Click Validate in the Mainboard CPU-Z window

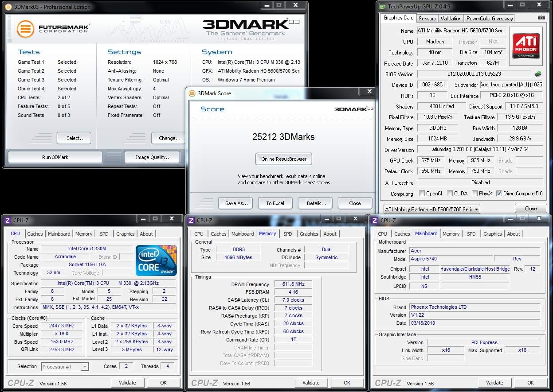click(494, 383)
